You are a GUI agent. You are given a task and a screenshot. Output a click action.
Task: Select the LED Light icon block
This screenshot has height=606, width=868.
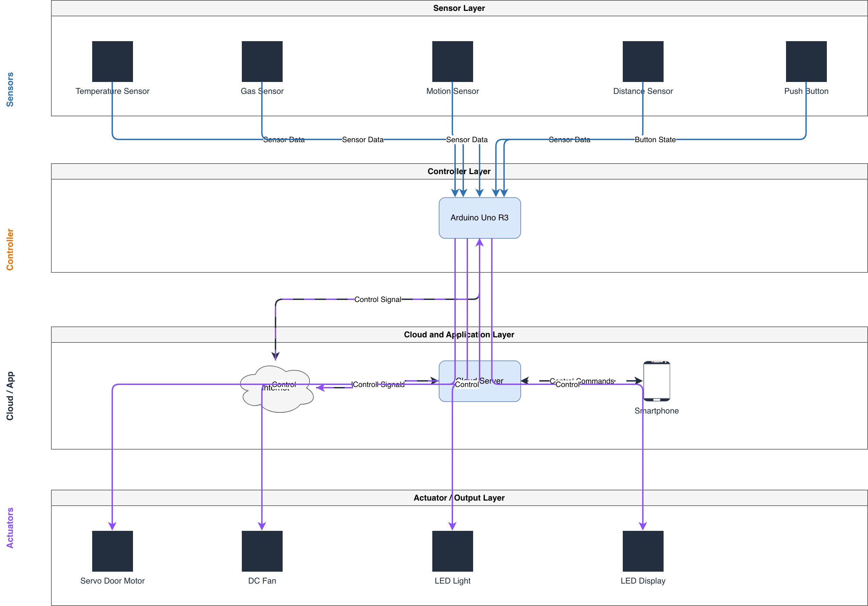[x=452, y=551]
